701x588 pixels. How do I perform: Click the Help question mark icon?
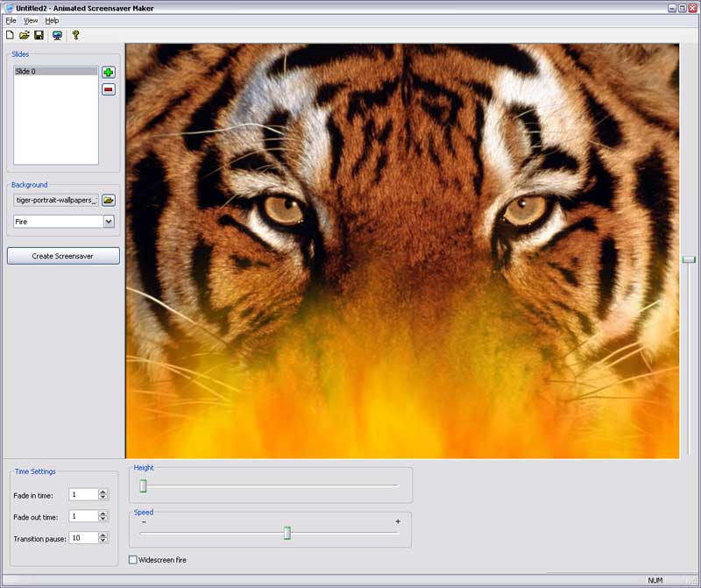click(75, 35)
